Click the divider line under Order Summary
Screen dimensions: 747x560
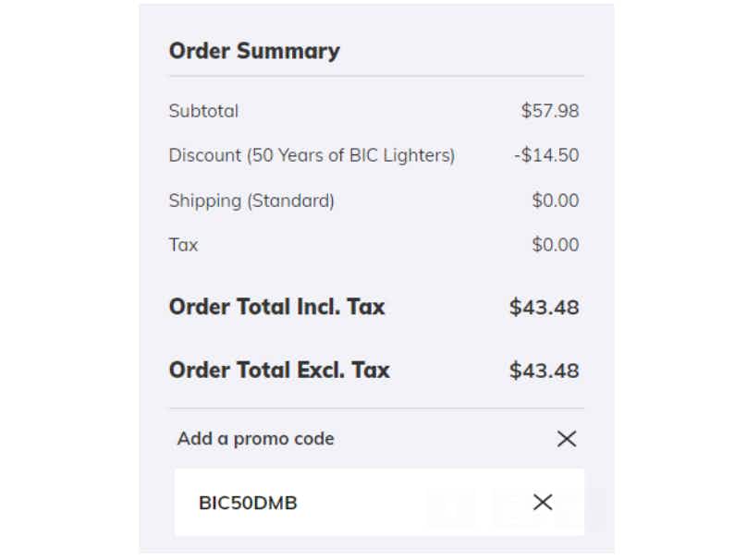click(376, 76)
